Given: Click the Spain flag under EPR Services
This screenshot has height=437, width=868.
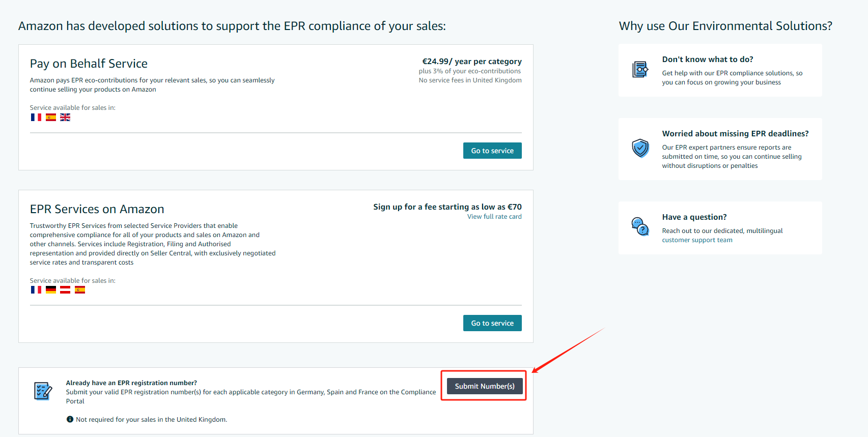Looking at the screenshot, I should [80, 289].
